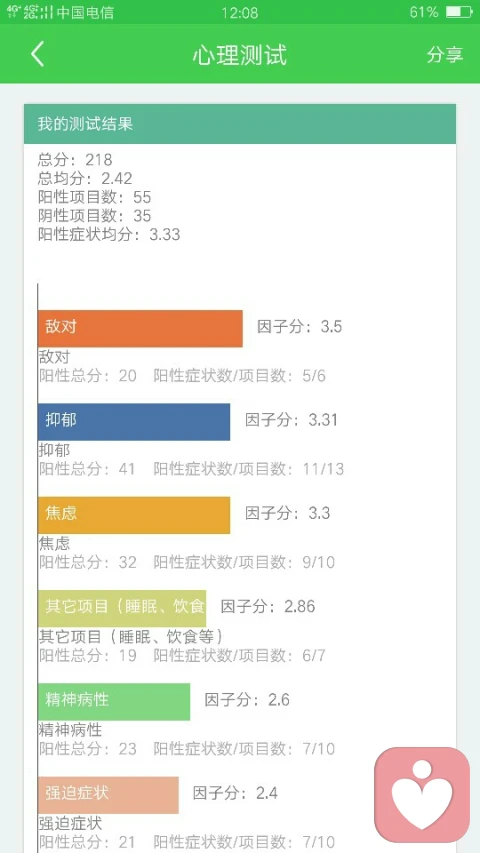
Task: Tap 因子分：2.86 for 其它项目
Action: pos(268,606)
